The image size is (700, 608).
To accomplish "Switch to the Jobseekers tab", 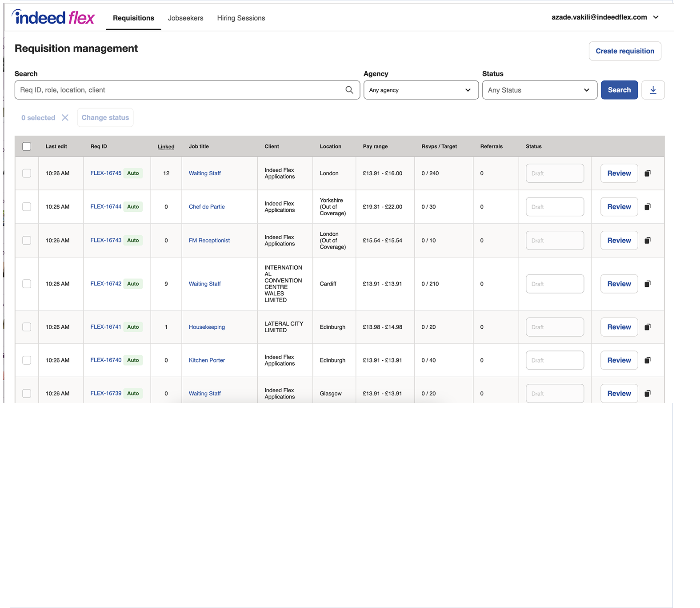I will pyautogui.click(x=185, y=18).
